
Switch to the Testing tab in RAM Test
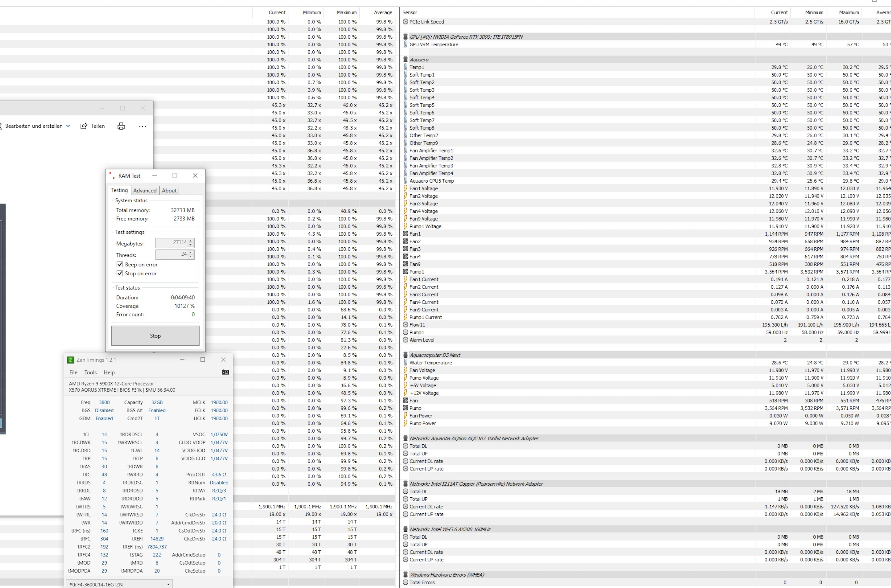point(120,190)
